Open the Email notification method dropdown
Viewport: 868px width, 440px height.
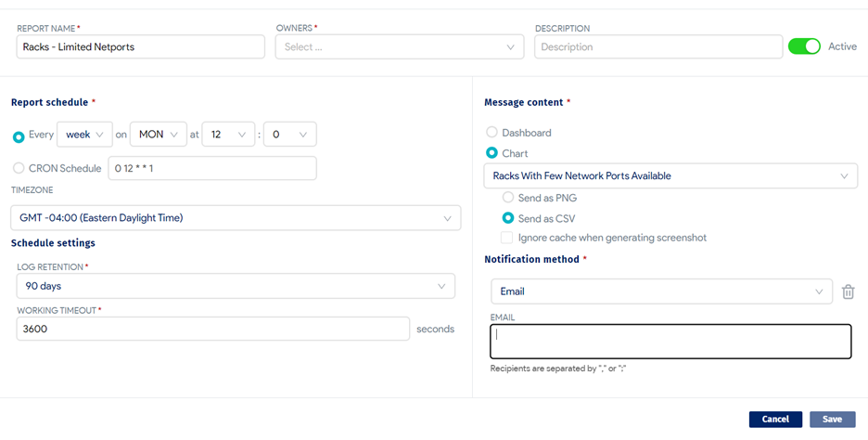click(x=661, y=291)
